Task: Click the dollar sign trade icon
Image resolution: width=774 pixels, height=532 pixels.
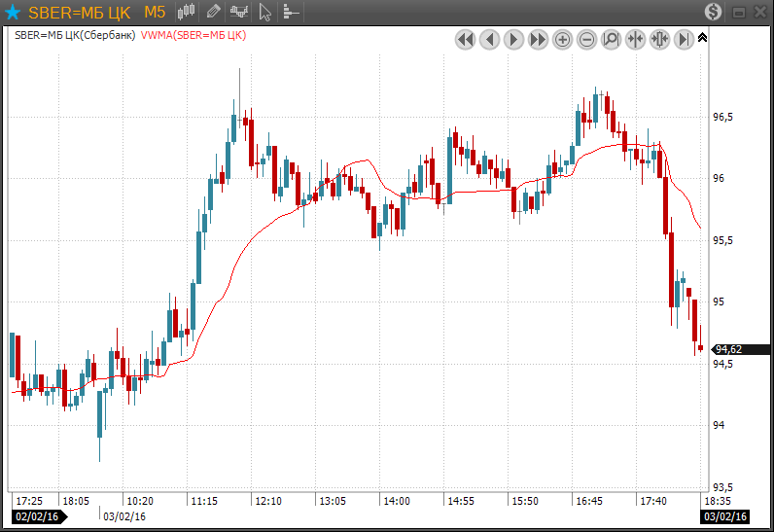Action: point(714,12)
